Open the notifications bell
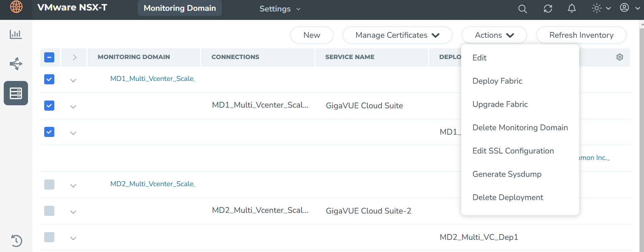This screenshot has width=644, height=252. pos(571,8)
